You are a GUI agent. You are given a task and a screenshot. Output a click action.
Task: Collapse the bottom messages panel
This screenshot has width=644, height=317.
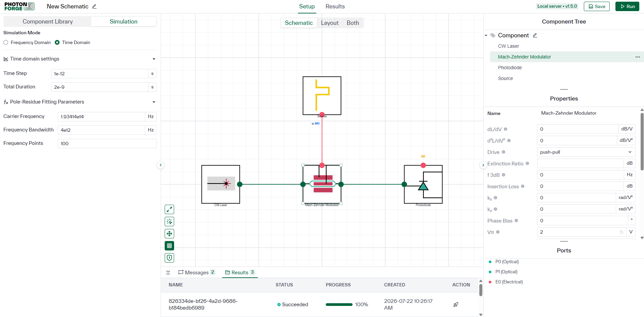click(x=168, y=272)
